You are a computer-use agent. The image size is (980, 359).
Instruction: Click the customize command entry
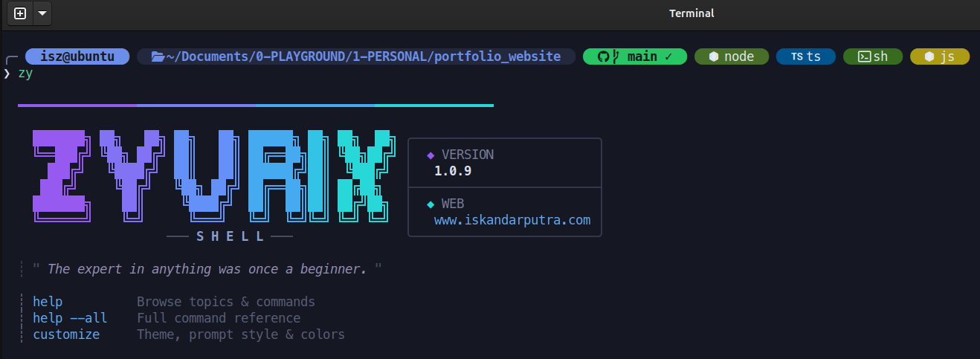tap(66, 334)
